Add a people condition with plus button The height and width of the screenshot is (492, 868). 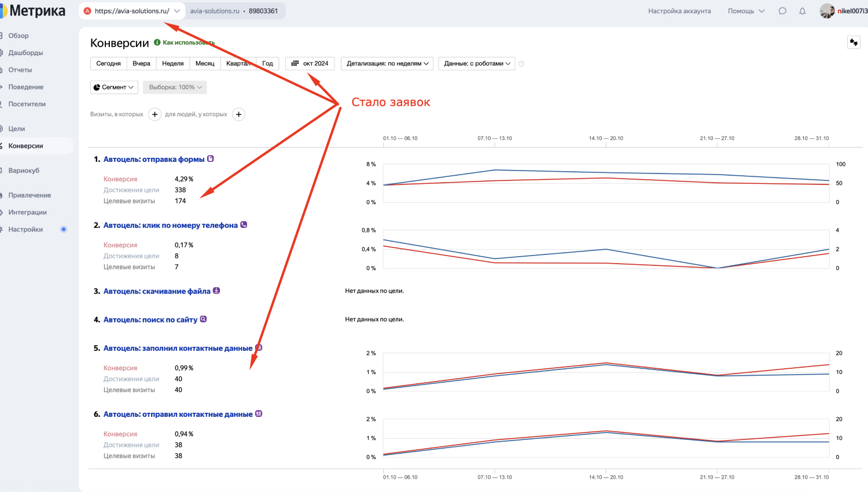point(238,114)
